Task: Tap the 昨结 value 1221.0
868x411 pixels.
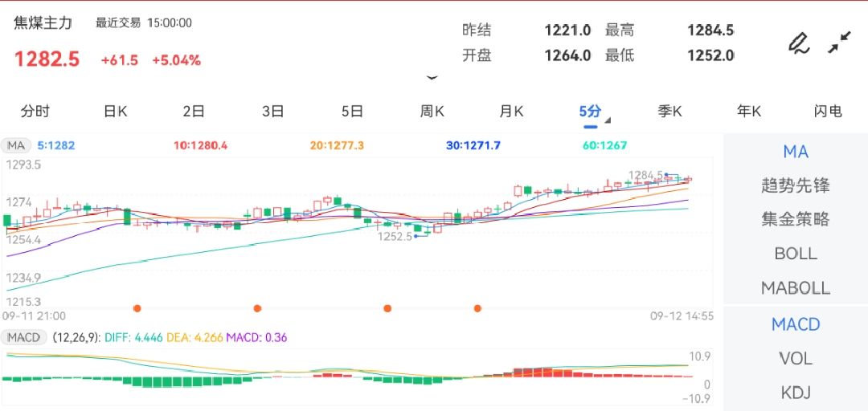Action: pyautogui.click(x=567, y=30)
